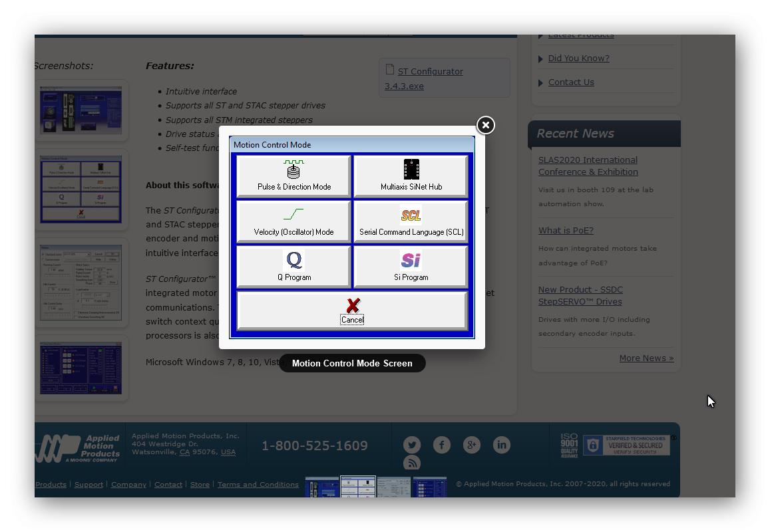
Task: Click the Intuitive interface bullet text
Action: pos(202,91)
